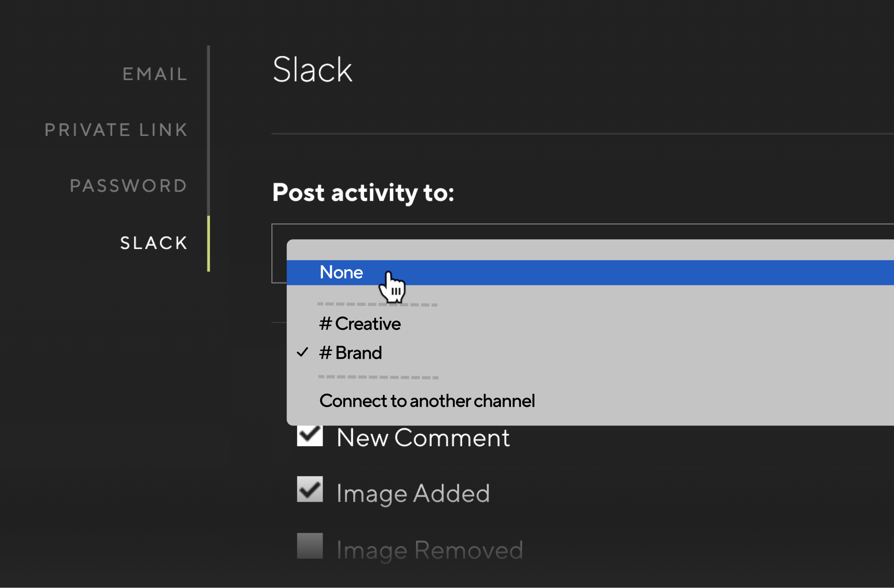Click the Slack page heading
894x588 pixels.
coord(313,70)
